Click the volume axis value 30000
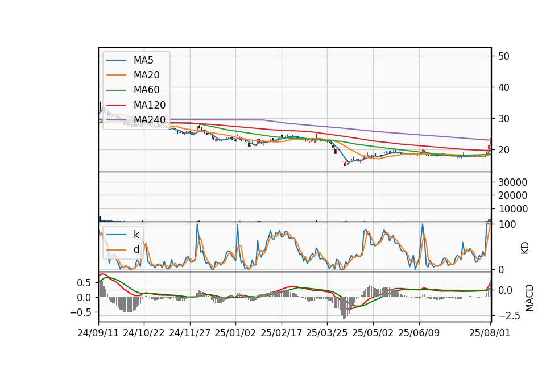 512,182
